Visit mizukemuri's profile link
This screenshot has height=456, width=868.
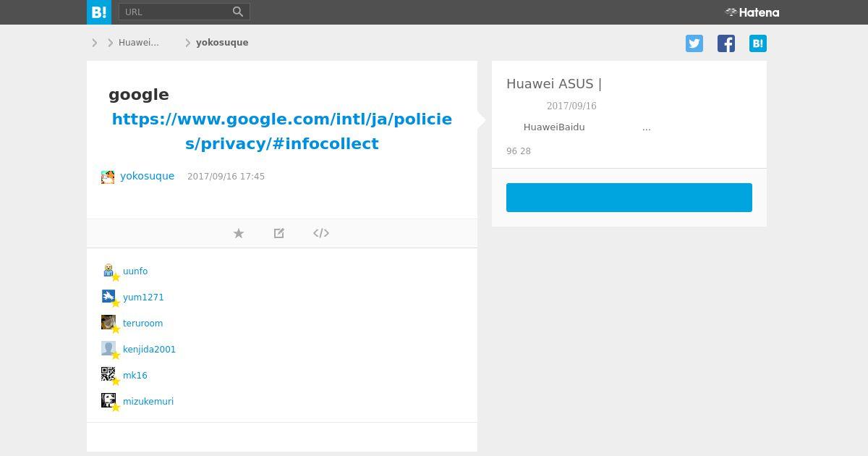[x=148, y=402]
